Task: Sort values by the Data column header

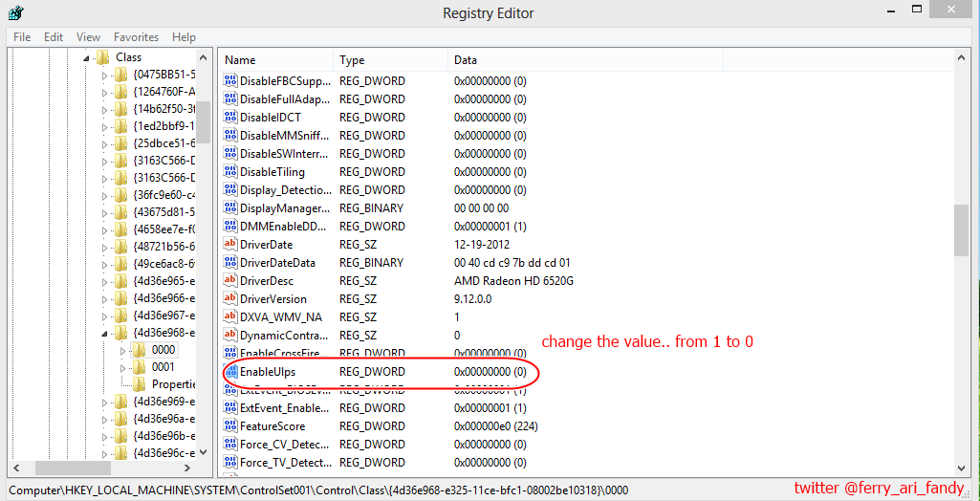Action: tap(586, 60)
